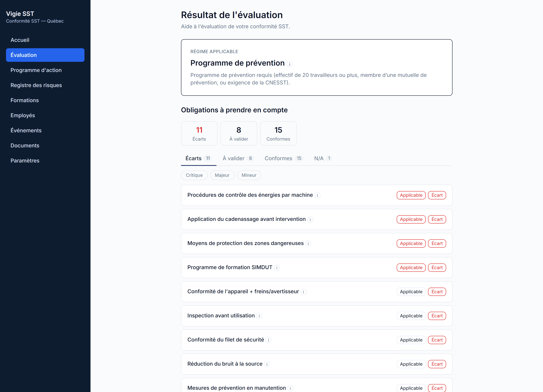Switch to the Conformes tab

284,158
